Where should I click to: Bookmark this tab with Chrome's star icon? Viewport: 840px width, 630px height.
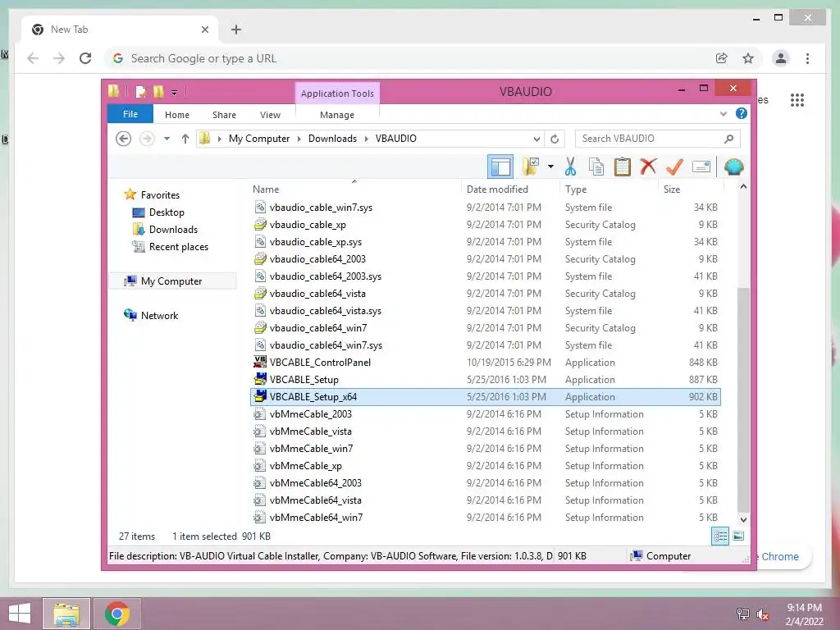tap(748, 58)
